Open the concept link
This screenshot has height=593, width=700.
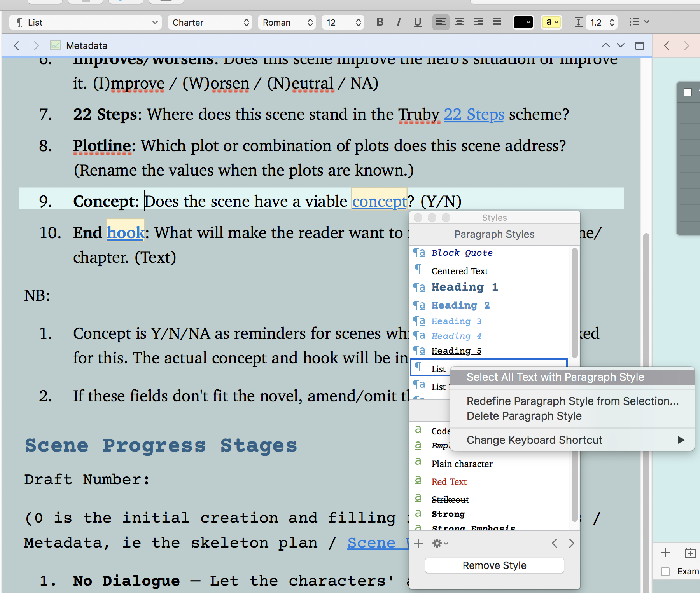point(380,202)
